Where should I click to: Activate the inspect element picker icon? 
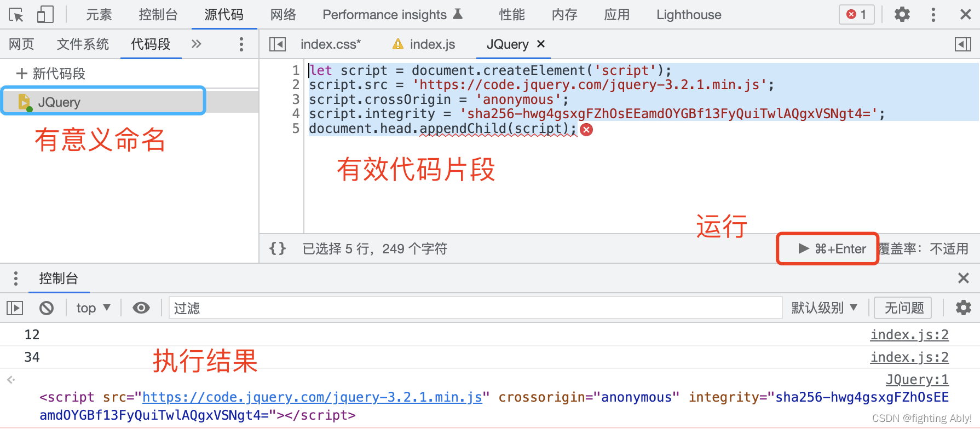tap(16, 15)
